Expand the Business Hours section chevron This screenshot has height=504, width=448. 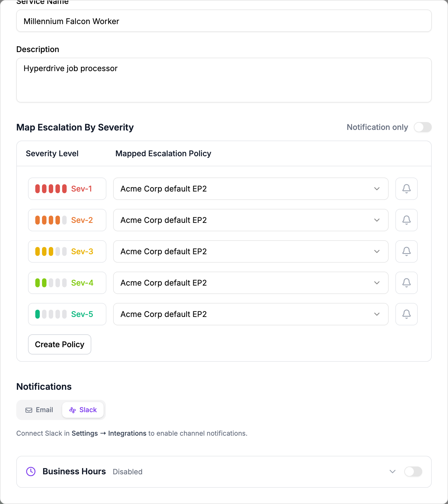(x=393, y=472)
